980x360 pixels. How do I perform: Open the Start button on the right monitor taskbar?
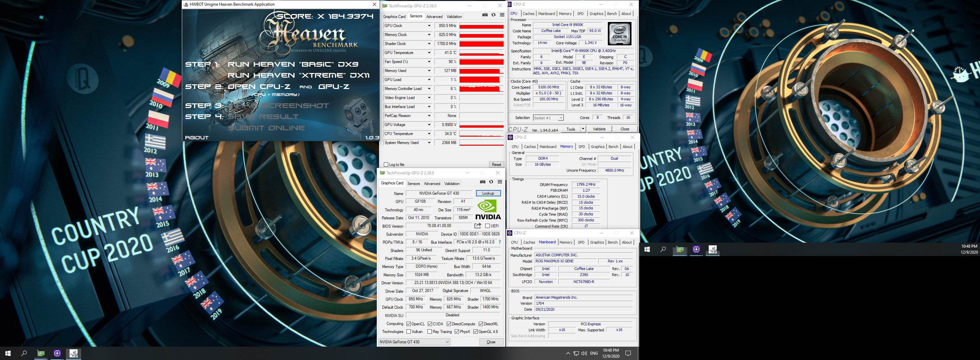pos(647,249)
